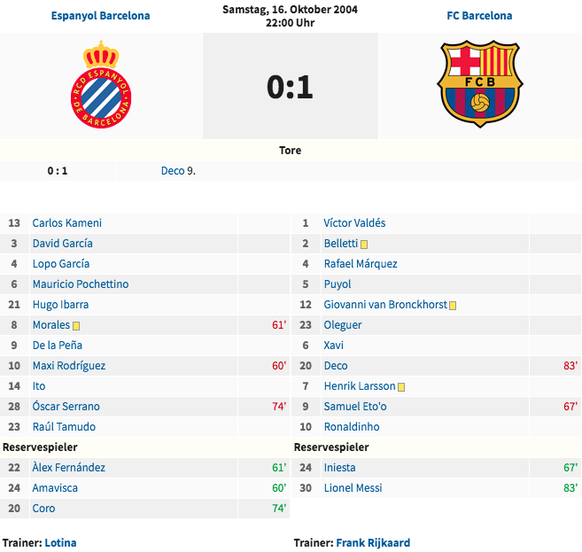Select Mauricio Pochettino player link
This screenshot has height=552, width=582.
pos(81,284)
